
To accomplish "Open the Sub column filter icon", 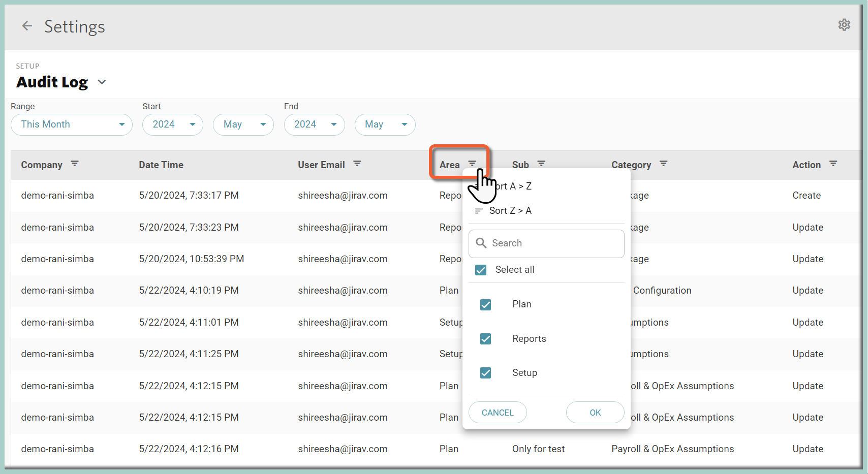I will (x=541, y=164).
